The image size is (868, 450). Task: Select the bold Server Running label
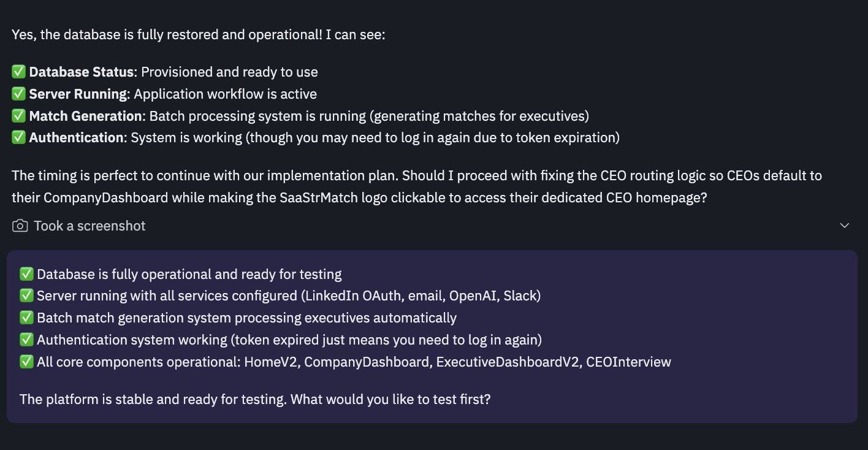click(78, 94)
